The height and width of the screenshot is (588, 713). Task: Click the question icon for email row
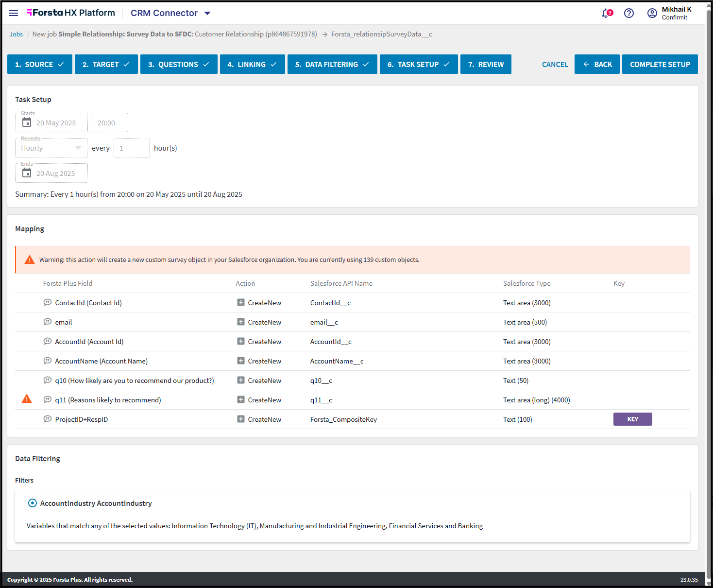pos(48,322)
